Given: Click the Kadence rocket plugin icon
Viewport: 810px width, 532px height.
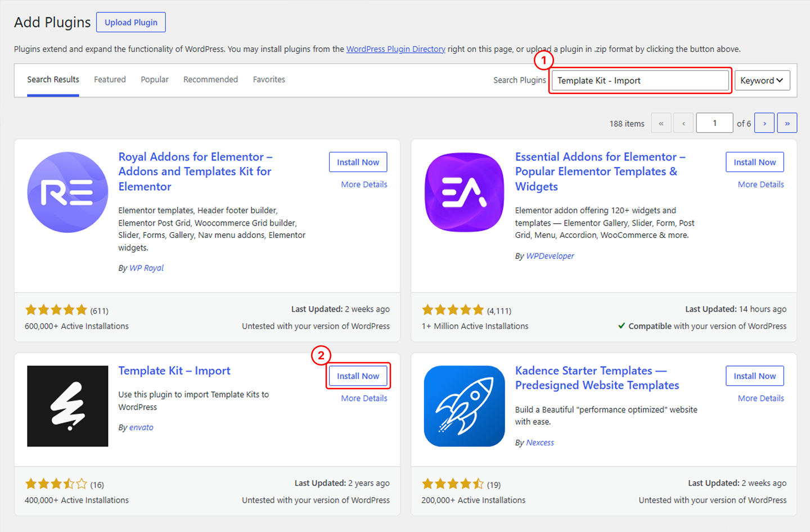Looking at the screenshot, I should pyautogui.click(x=465, y=406).
